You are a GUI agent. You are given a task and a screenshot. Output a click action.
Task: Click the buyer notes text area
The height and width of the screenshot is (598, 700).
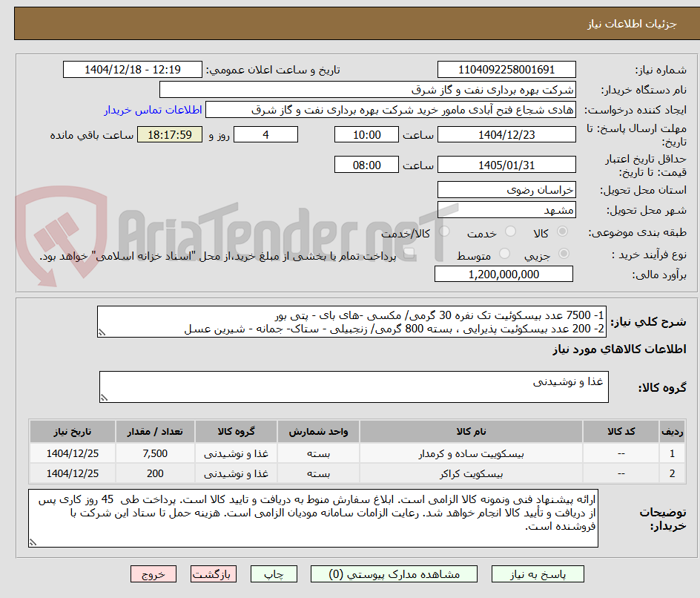[313, 518]
